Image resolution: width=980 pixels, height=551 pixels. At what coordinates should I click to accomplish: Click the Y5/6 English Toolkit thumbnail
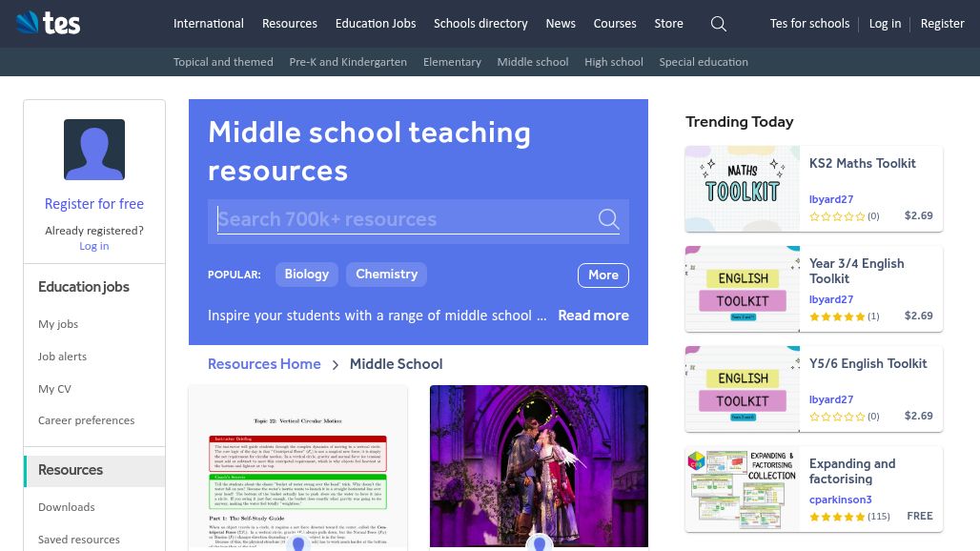743,389
